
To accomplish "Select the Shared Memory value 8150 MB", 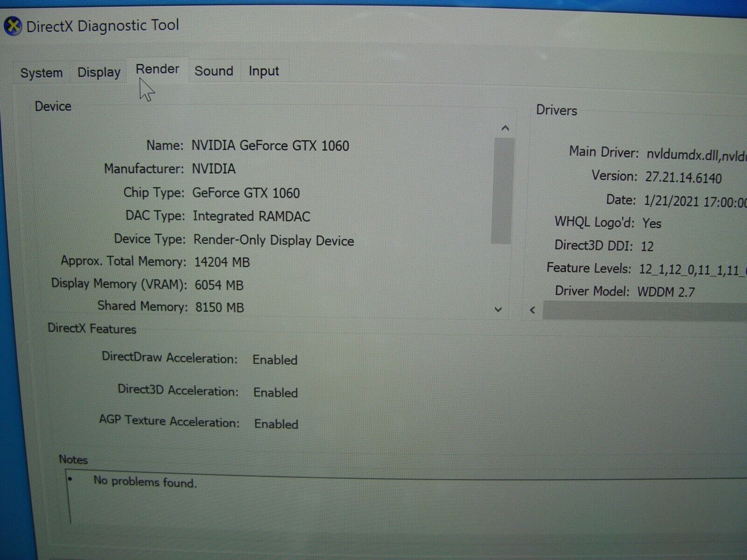I will (x=219, y=307).
